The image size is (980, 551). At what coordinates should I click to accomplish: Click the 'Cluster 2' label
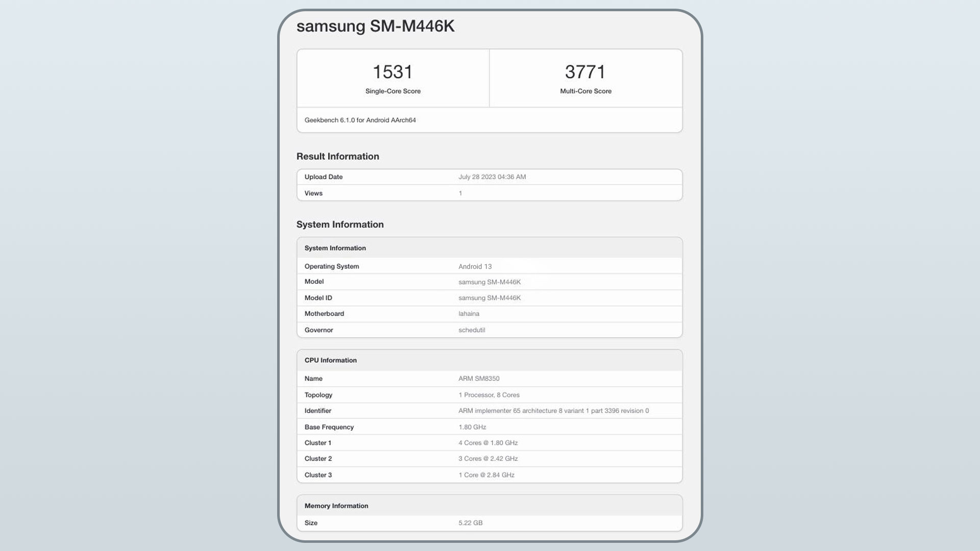(318, 459)
